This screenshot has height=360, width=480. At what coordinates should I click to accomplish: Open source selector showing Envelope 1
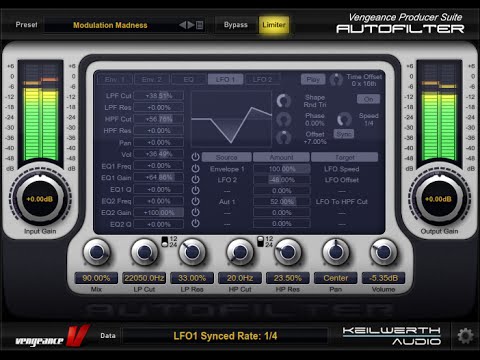tap(227, 169)
